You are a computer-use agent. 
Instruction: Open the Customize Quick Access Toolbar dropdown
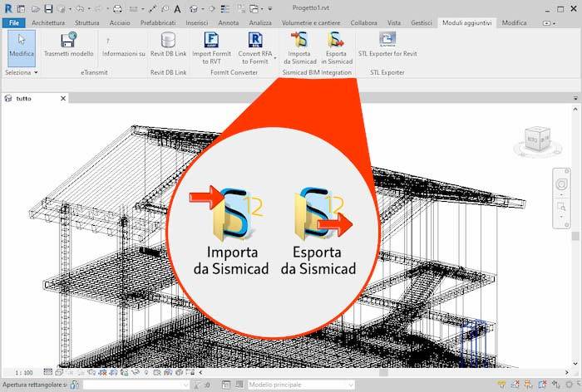coord(270,8)
